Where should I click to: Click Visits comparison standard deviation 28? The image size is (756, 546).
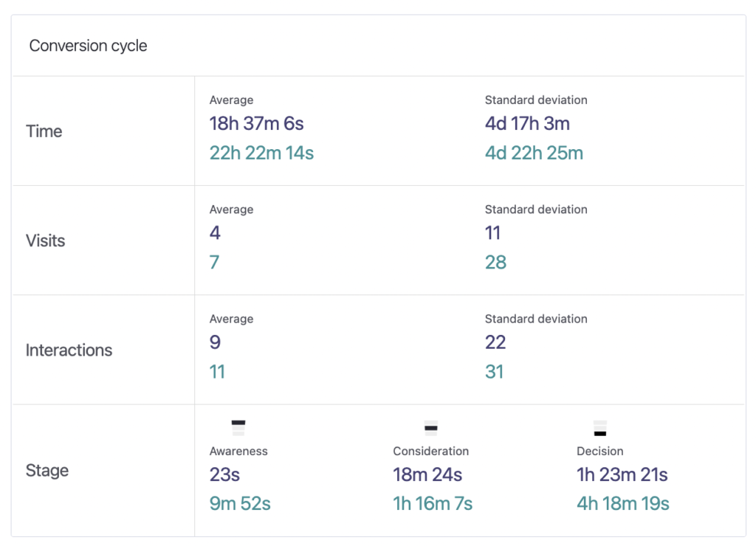click(x=495, y=263)
